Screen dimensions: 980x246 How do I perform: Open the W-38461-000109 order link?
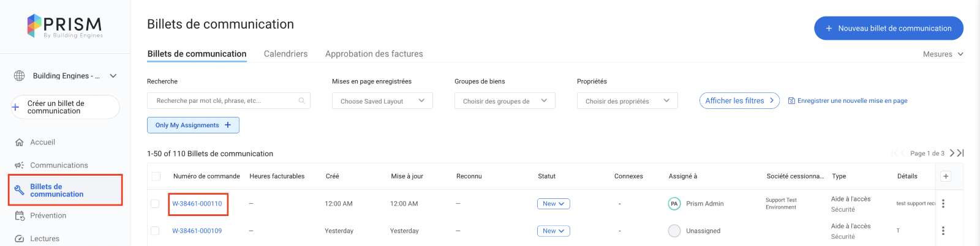coord(197,231)
